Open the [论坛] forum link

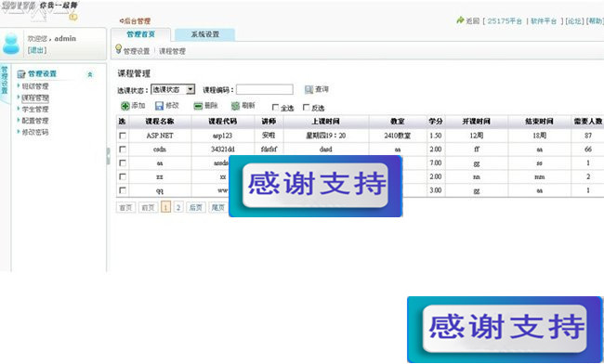click(x=574, y=20)
